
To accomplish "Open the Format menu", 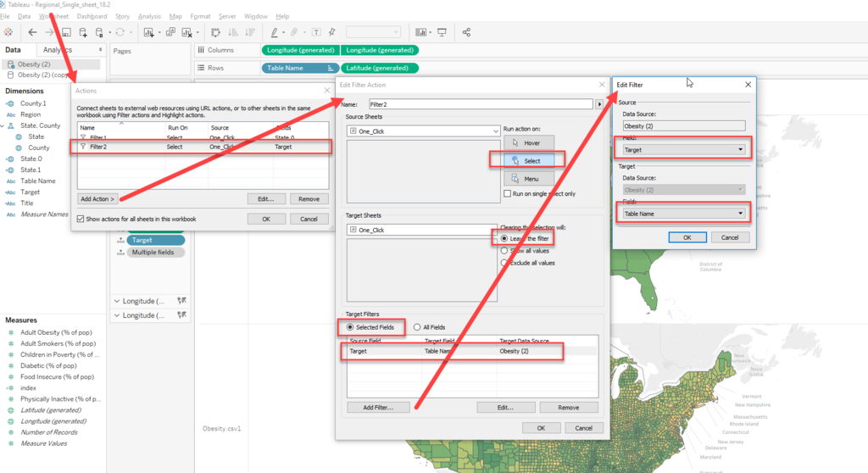I will pyautogui.click(x=200, y=16).
